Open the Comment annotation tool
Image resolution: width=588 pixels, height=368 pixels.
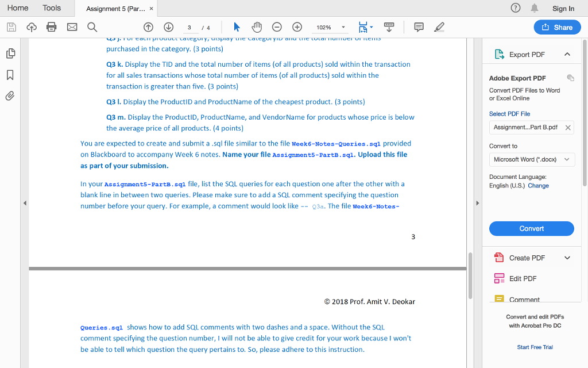(x=419, y=27)
